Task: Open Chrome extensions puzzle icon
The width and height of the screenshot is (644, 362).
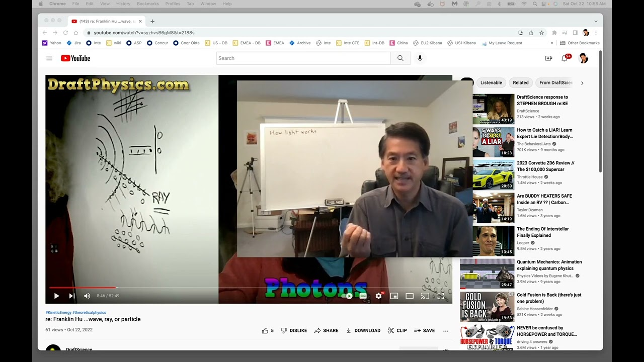Action: coord(554,33)
